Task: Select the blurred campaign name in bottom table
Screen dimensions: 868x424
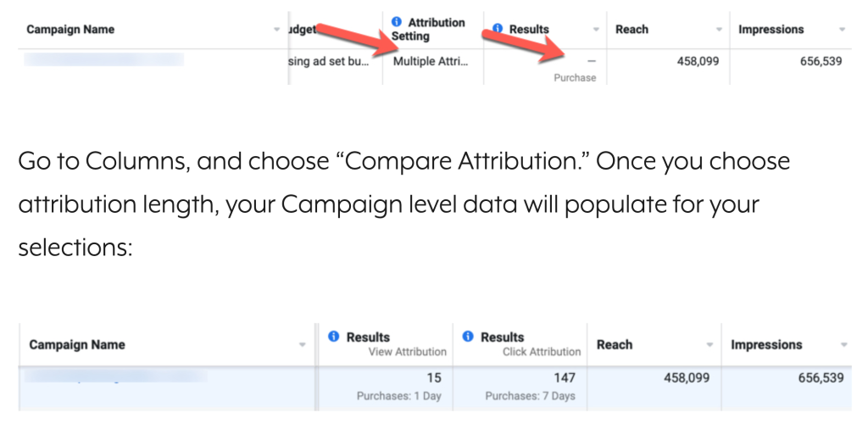Action: tap(115, 377)
